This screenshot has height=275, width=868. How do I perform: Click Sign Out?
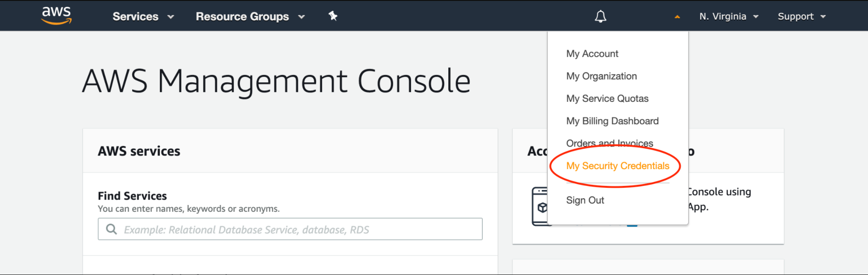(585, 200)
